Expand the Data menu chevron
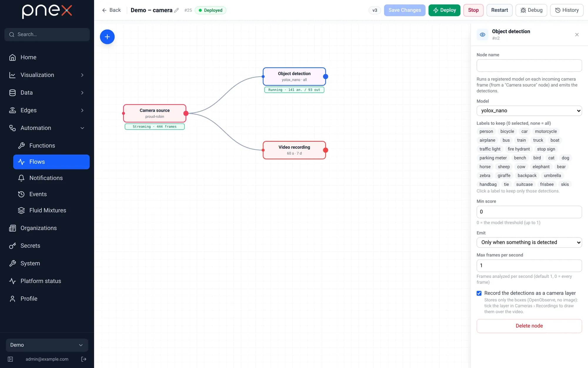The image size is (588, 368). [x=82, y=93]
